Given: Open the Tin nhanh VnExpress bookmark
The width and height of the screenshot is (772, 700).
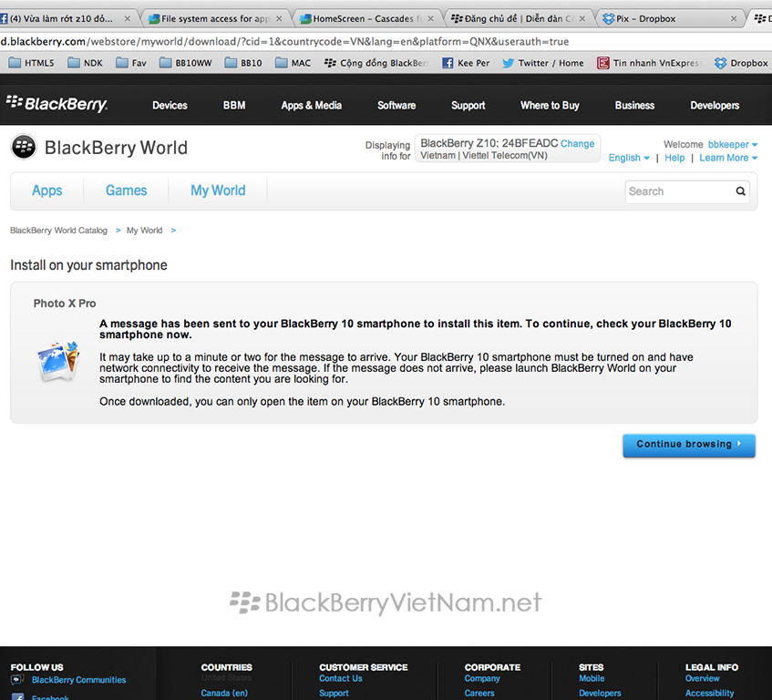Looking at the screenshot, I should click(x=648, y=63).
